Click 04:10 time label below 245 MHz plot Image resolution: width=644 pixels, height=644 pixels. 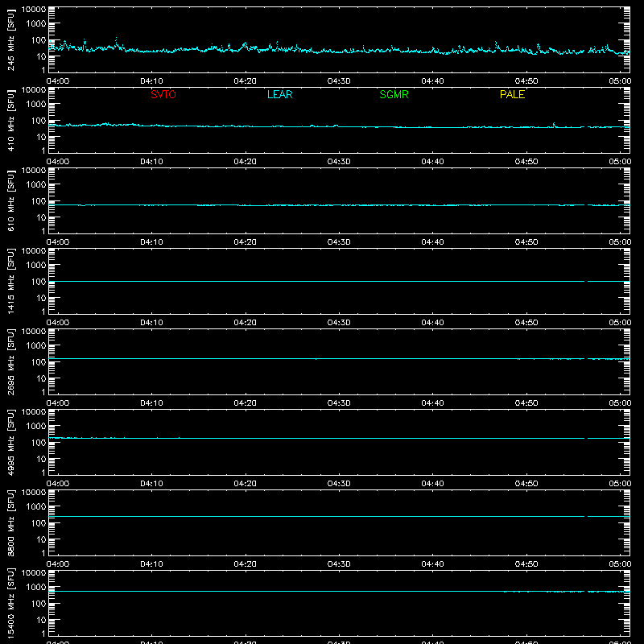click(x=151, y=81)
